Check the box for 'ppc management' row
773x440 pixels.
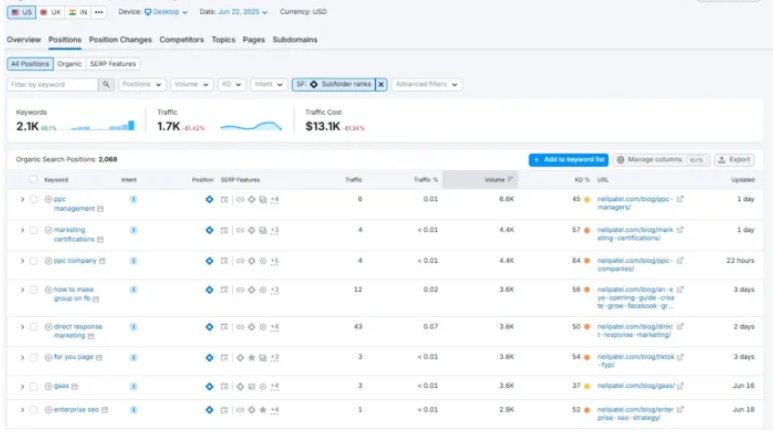(x=33, y=199)
